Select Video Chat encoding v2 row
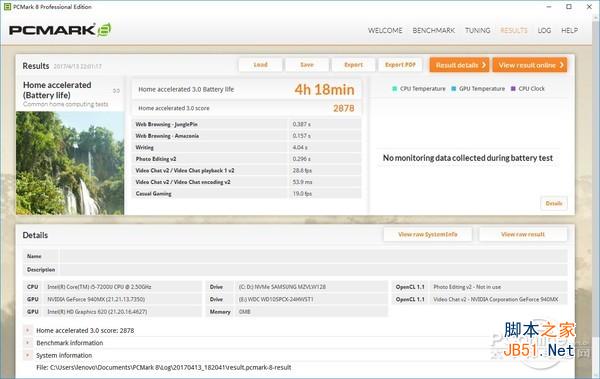Viewport: 600px width, 379px height. 247,182
